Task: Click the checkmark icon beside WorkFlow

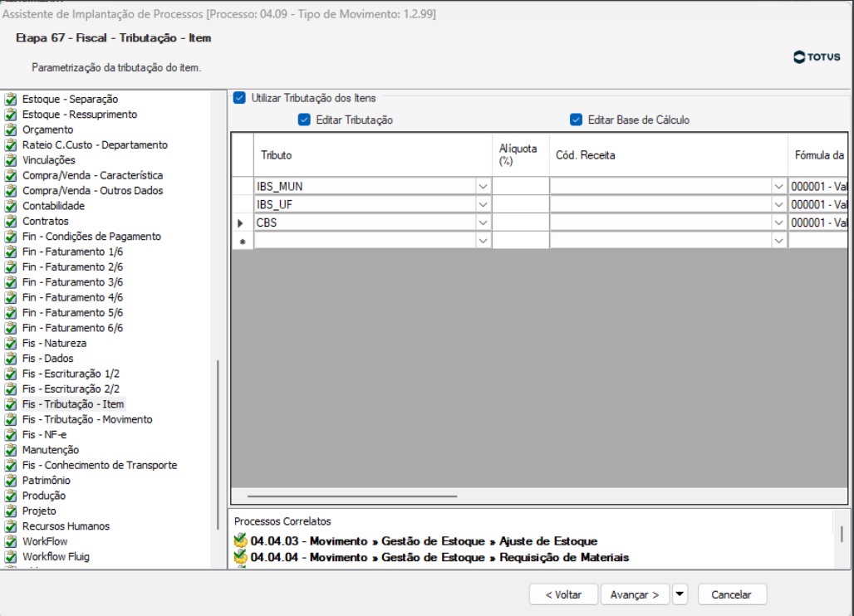Action: (11, 541)
